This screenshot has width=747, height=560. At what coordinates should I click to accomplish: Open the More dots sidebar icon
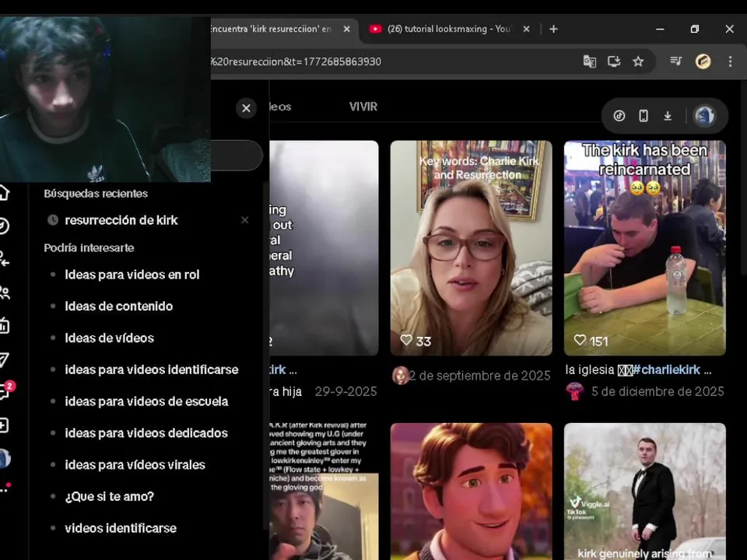coord(5,488)
